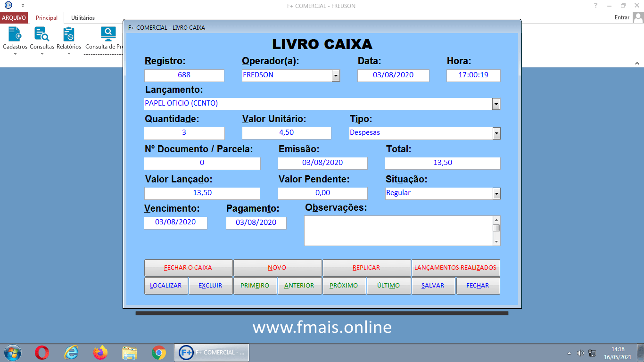Expand the Operador(a) dropdown

tap(335, 75)
